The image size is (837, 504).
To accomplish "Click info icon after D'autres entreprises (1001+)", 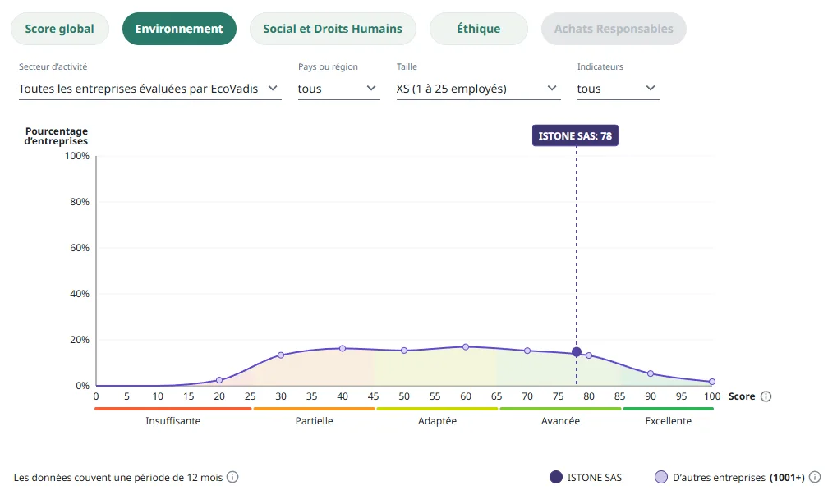I will 815,477.
